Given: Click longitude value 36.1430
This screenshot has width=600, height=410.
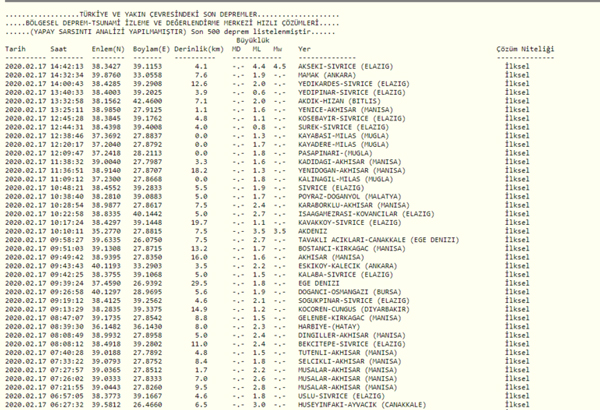Looking at the screenshot, I should click(147, 327).
